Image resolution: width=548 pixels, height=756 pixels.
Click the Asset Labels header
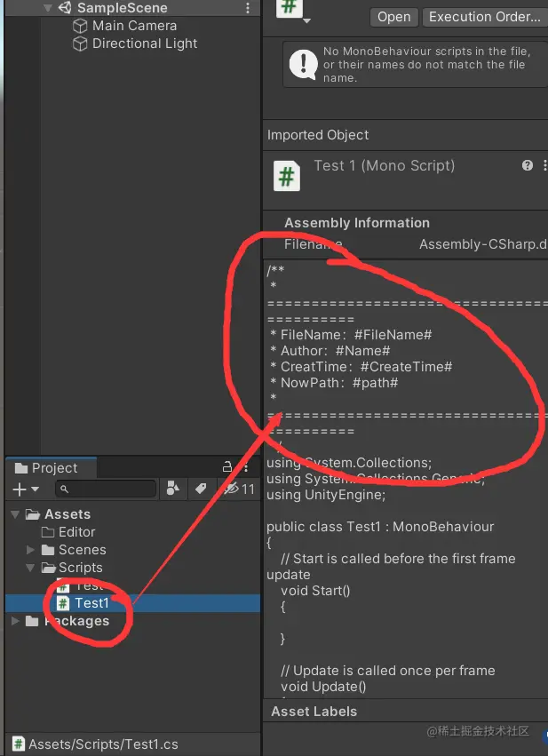point(314,712)
